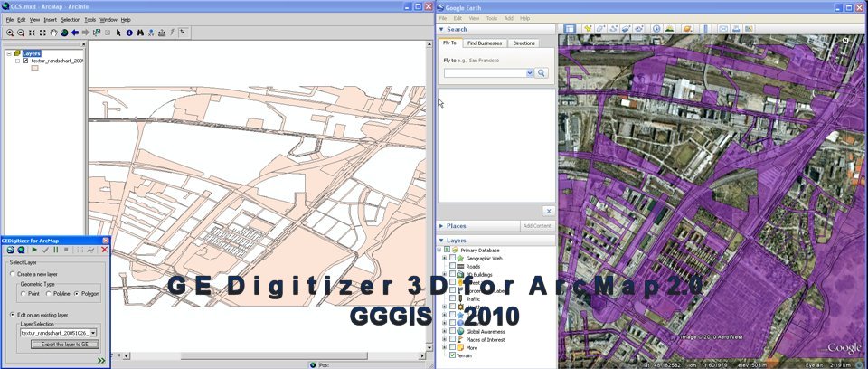Click the Full Extent globe icon in ArcMap

click(64, 33)
